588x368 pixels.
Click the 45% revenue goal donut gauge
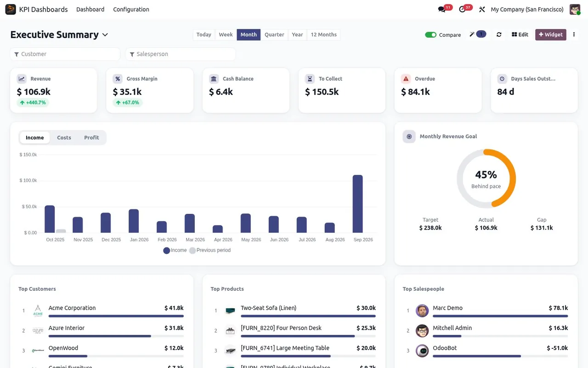(486, 178)
